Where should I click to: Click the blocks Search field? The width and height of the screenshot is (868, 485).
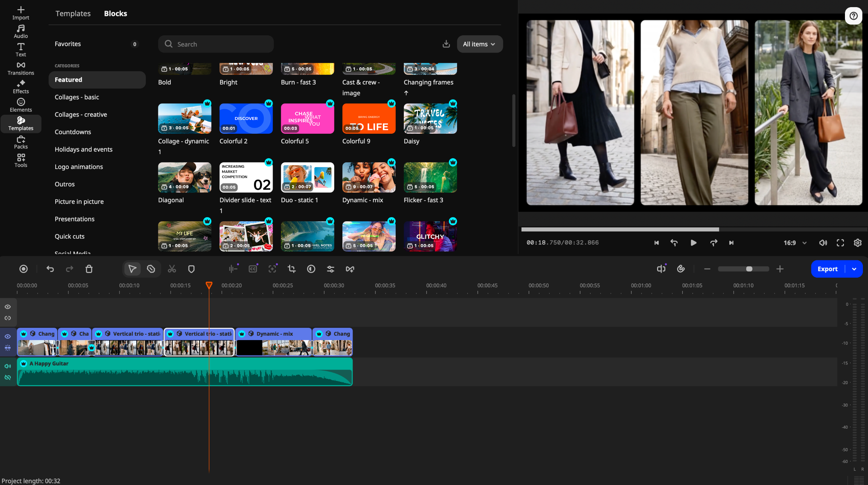point(216,44)
